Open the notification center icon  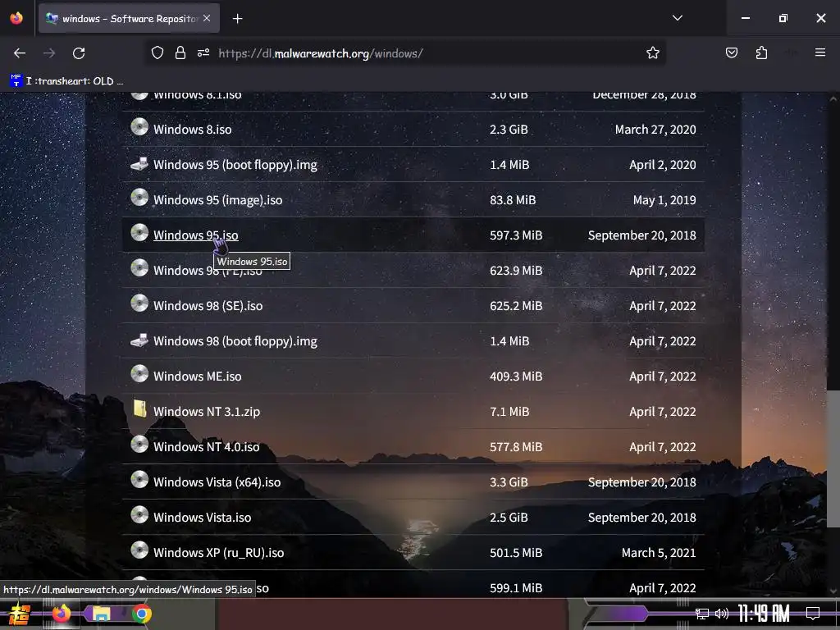tap(813, 614)
